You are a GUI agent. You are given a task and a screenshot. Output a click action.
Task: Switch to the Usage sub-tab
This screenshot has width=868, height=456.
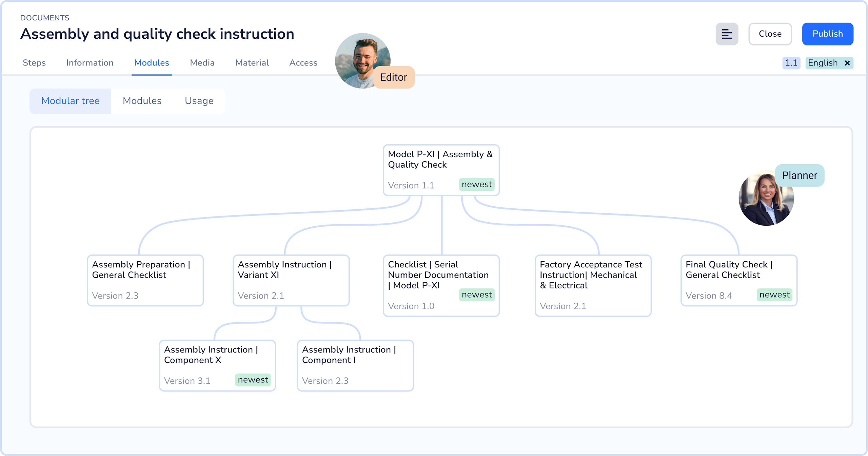(x=199, y=101)
